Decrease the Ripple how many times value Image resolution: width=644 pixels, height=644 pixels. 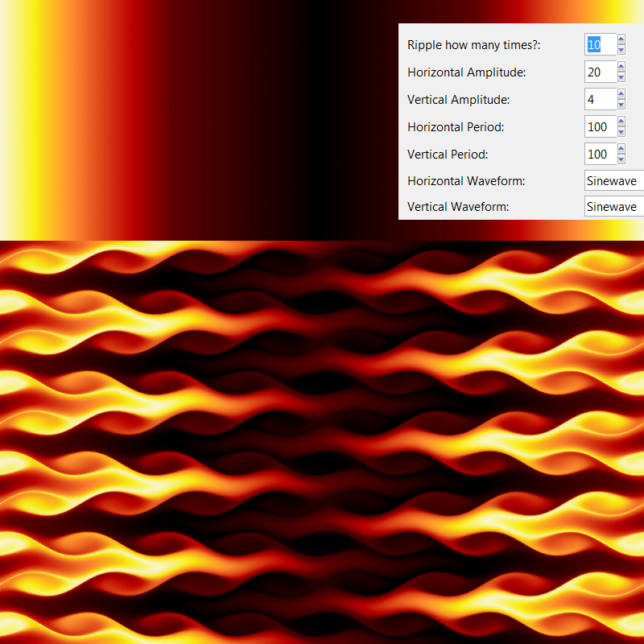click(621, 50)
